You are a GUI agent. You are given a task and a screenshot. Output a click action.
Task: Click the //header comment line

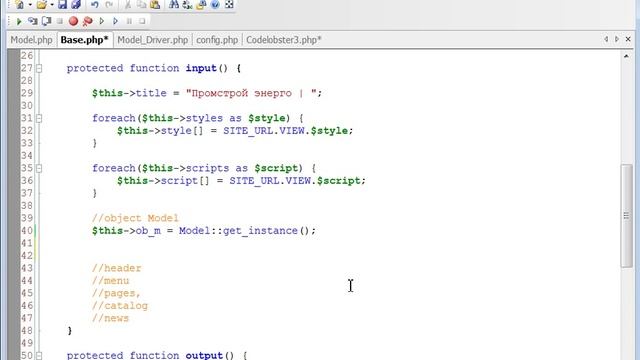pyautogui.click(x=117, y=268)
